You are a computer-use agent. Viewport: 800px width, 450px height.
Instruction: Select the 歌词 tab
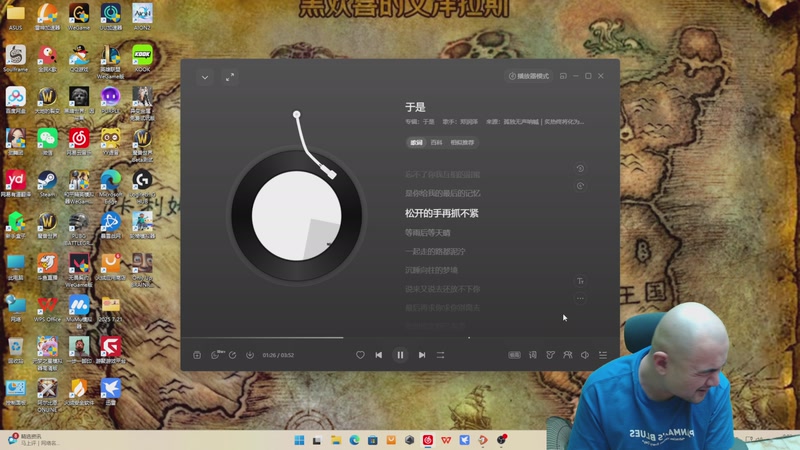point(416,142)
